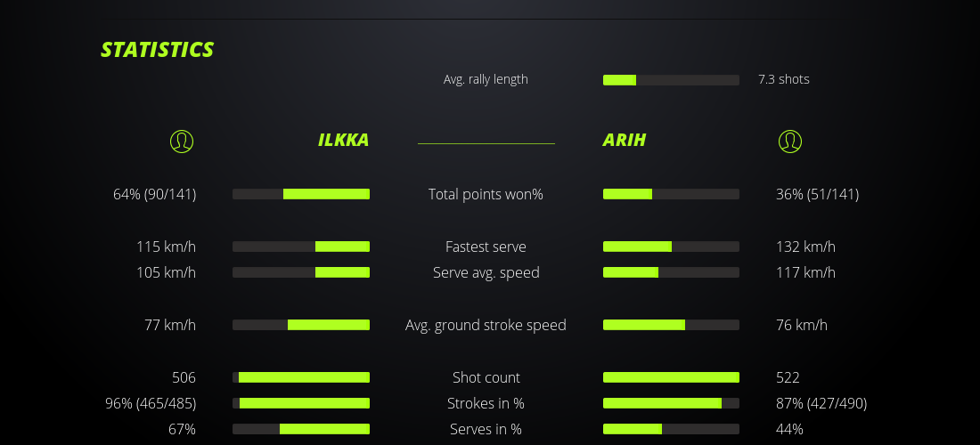Click Arih's player profile icon

(x=790, y=141)
